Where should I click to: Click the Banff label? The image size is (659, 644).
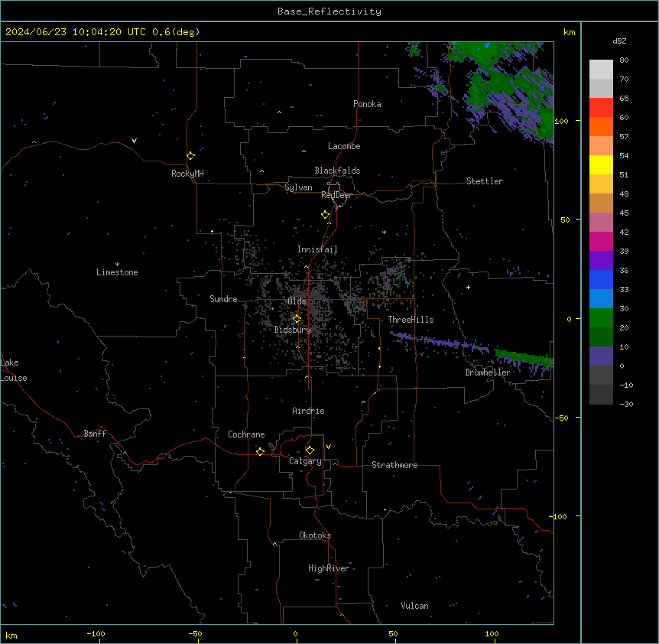[x=95, y=434]
